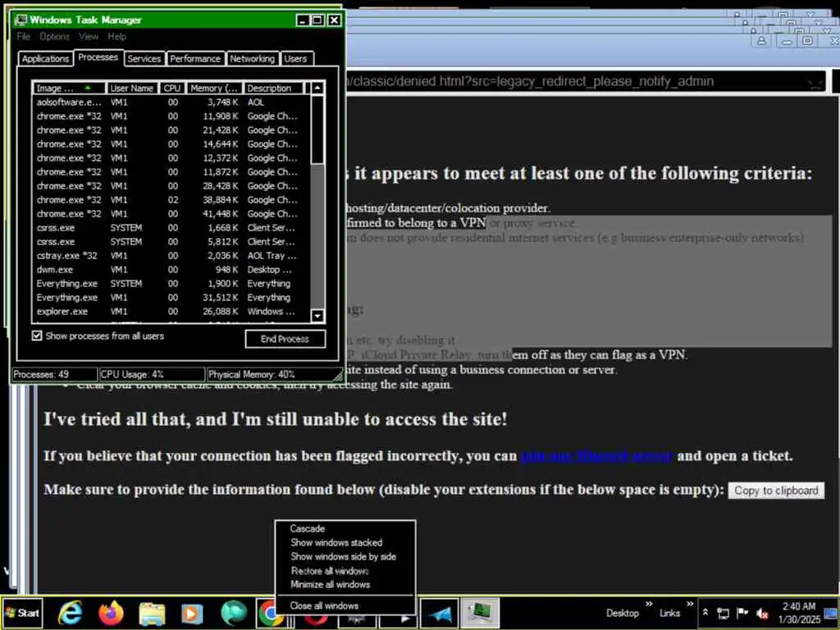Click the green globe browser taskbar icon
The height and width of the screenshot is (630, 840).
click(234, 613)
